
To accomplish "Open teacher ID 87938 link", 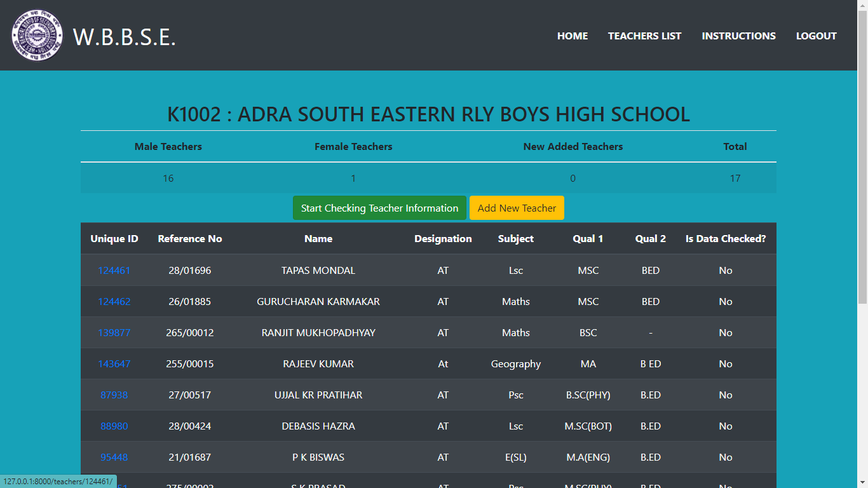I will (x=114, y=395).
